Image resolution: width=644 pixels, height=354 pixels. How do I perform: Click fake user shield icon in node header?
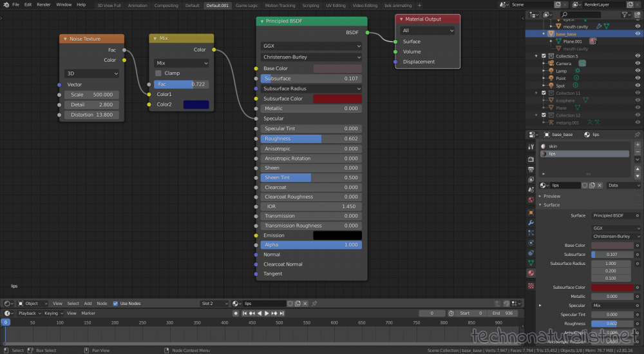[x=290, y=304]
